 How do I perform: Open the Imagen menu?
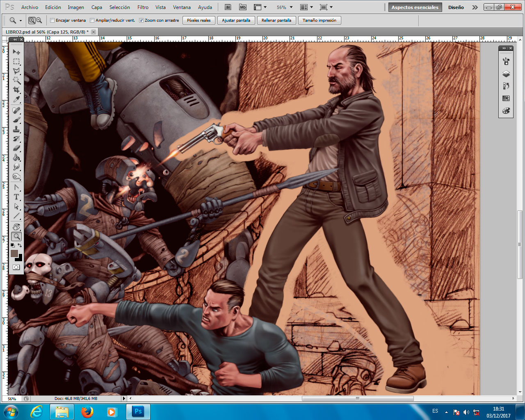tap(76, 7)
